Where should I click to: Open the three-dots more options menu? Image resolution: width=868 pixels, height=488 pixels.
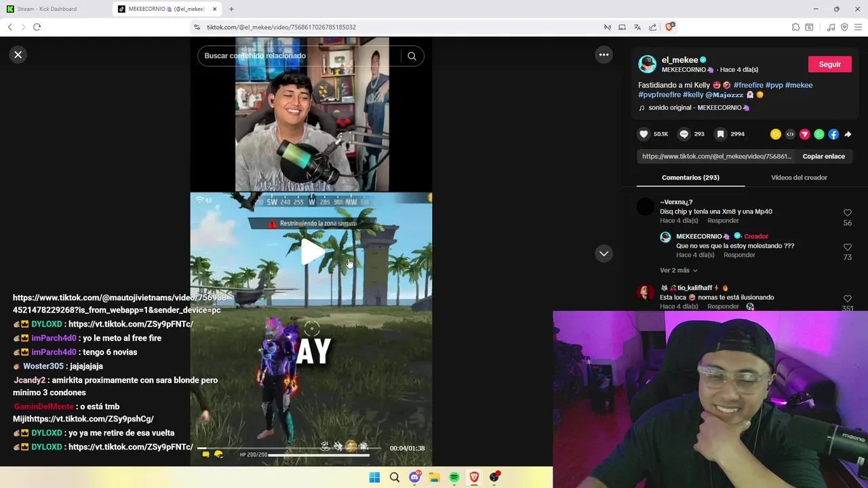pyautogui.click(x=604, y=55)
